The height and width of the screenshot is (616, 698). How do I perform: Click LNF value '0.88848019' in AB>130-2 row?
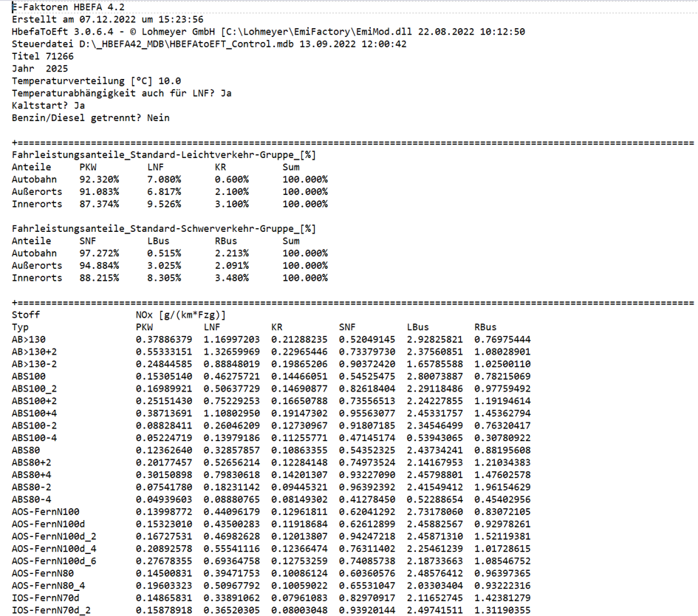(x=231, y=364)
